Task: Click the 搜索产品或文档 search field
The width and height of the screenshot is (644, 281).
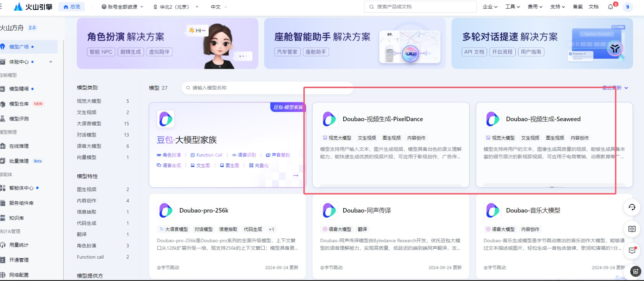Action: (420, 7)
